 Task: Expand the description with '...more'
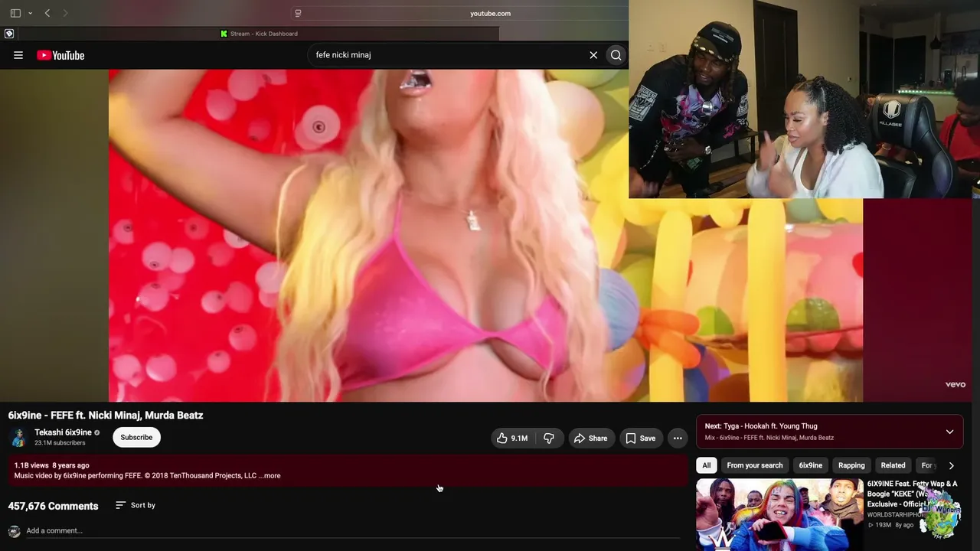pyautogui.click(x=269, y=476)
